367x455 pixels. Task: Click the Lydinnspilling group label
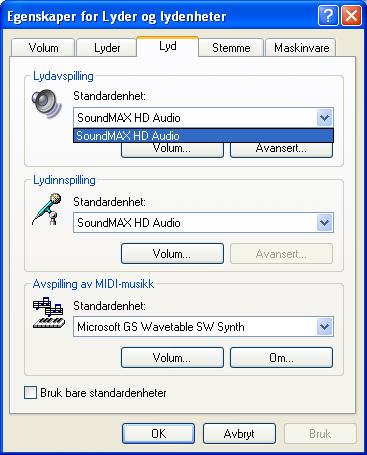(x=64, y=180)
